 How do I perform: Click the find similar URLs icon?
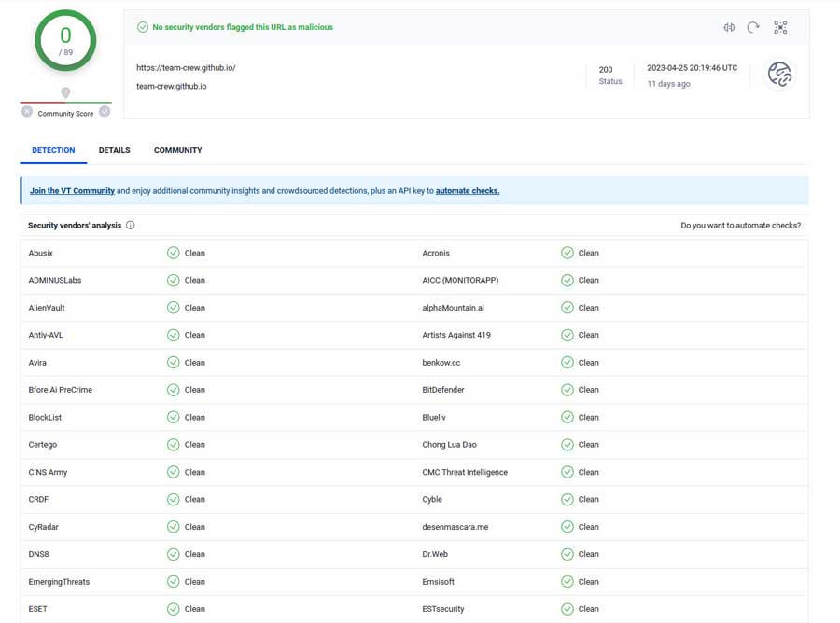pyautogui.click(x=729, y=27)
